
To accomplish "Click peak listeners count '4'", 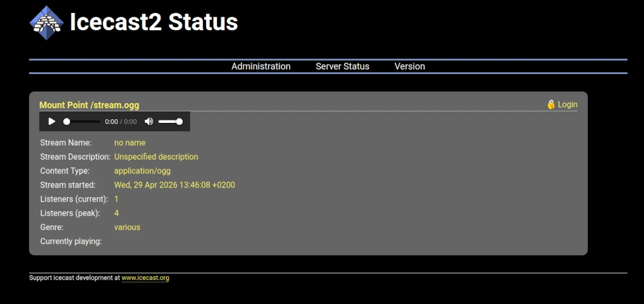I will coord(117,213).
